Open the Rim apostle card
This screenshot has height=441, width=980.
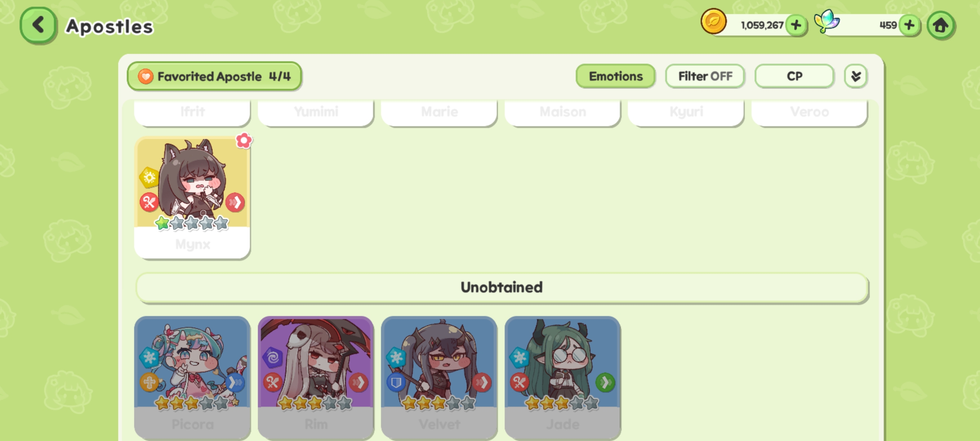[316, 378]
